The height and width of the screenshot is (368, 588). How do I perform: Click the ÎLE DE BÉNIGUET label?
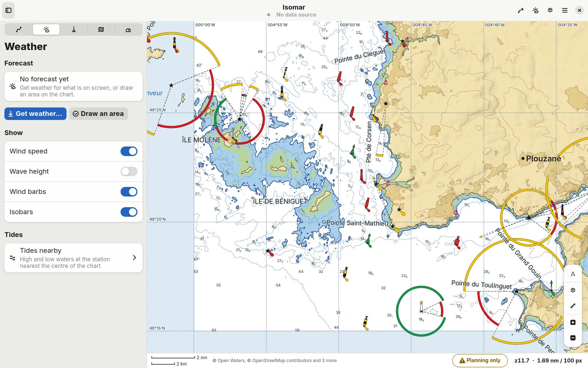pos(280,201)
